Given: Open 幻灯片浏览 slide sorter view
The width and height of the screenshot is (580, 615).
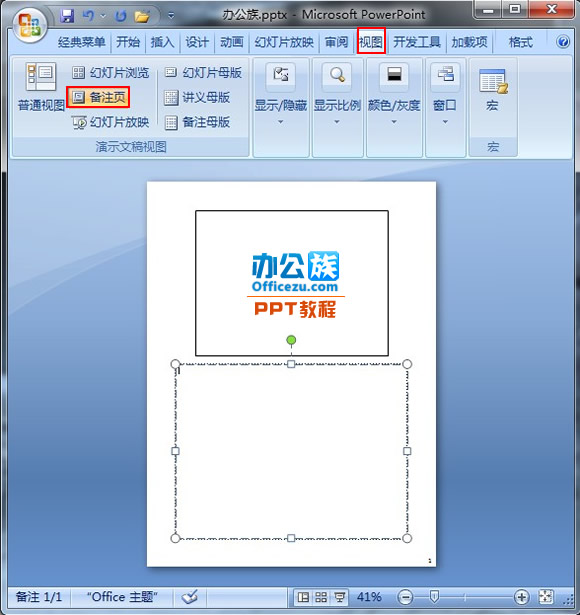Looking at the screenshot, I should click(111, 73).
